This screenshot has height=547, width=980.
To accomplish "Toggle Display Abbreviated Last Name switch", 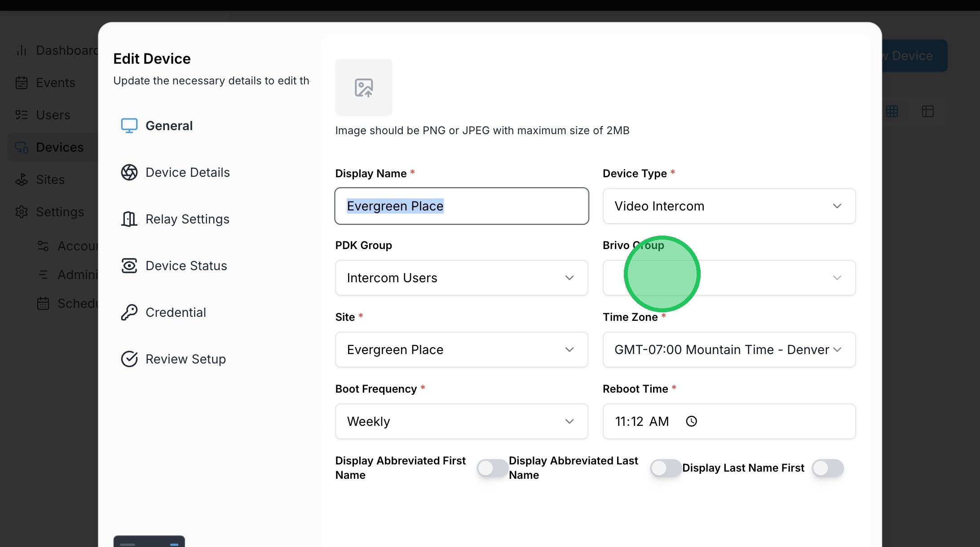I will [x=666, y=468].
